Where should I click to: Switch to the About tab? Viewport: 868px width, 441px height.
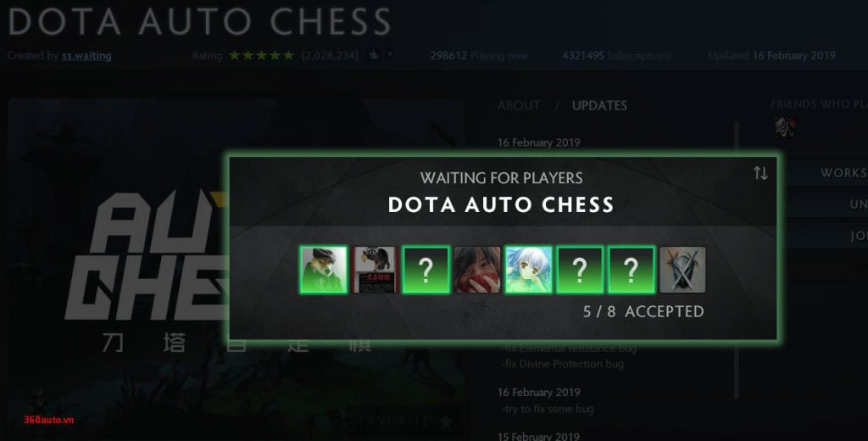(x=519, y=105)
